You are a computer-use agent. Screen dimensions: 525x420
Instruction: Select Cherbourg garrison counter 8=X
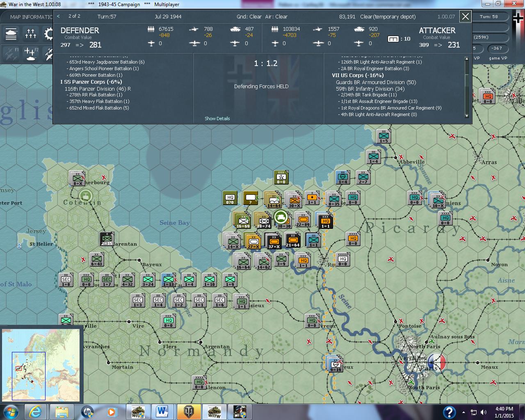point(78,179)
